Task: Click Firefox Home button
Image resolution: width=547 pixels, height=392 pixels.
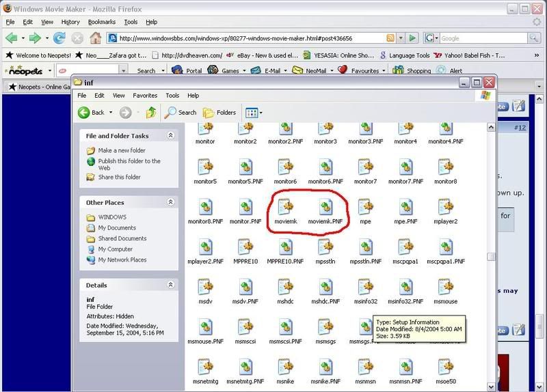Action: (95, 38)
